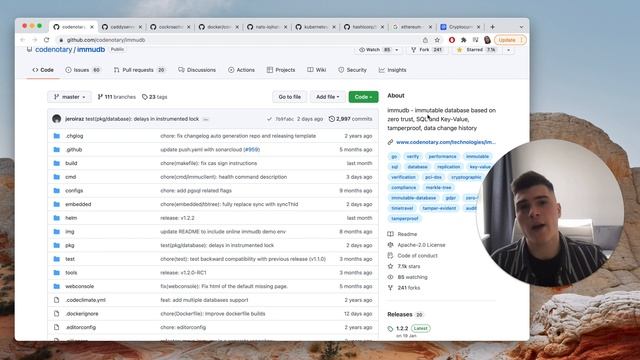Click the red Opera-style extension icon
This screenshot has height=360, width=640.
452,40
